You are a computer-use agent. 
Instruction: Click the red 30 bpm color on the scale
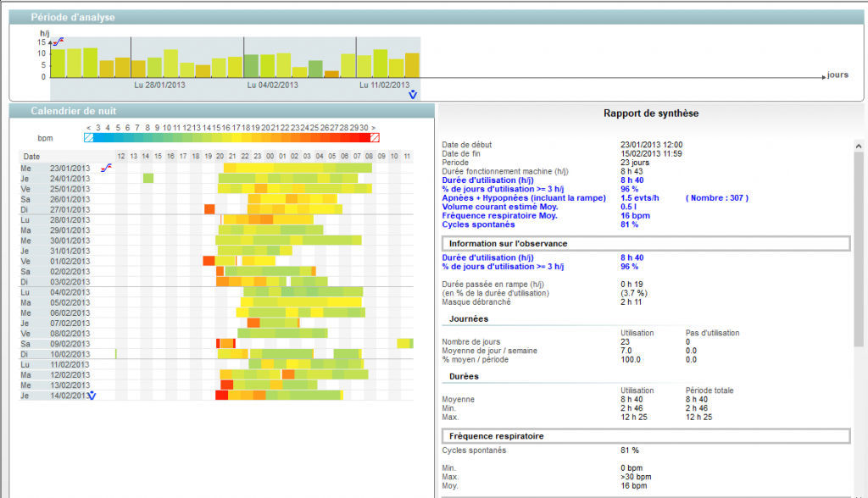pos(364,137)
